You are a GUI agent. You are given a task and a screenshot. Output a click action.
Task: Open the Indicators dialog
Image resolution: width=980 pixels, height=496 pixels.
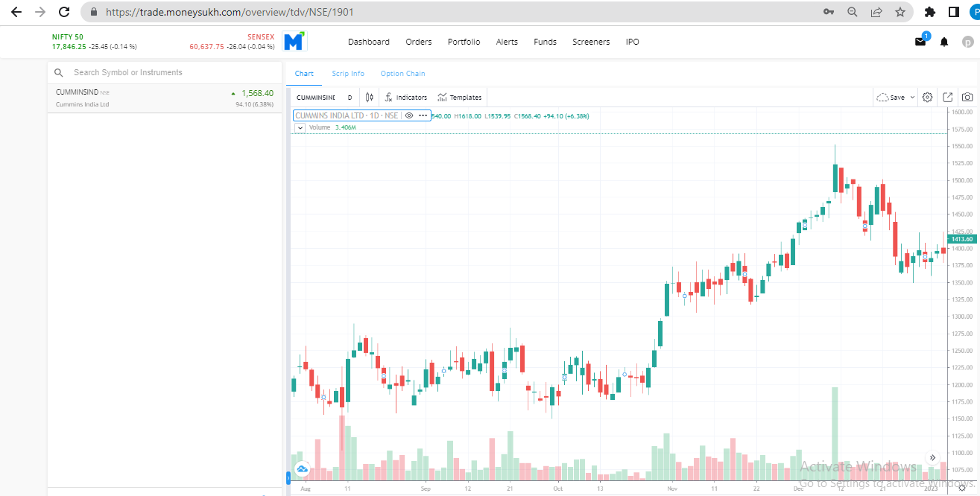406,98
